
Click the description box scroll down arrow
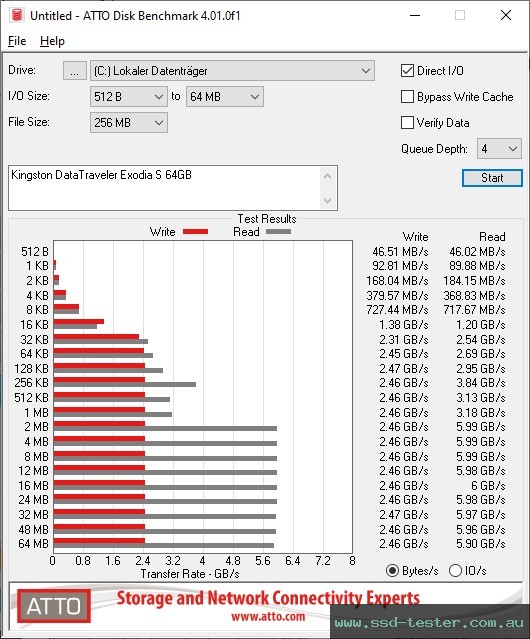pyautogui.click(x=328, y=201)
